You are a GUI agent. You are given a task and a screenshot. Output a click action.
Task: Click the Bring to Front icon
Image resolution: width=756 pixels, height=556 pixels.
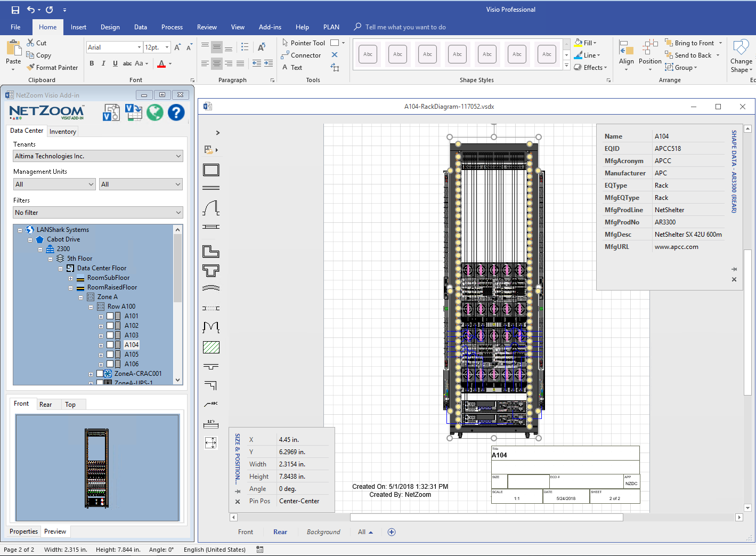click(669, 43)
